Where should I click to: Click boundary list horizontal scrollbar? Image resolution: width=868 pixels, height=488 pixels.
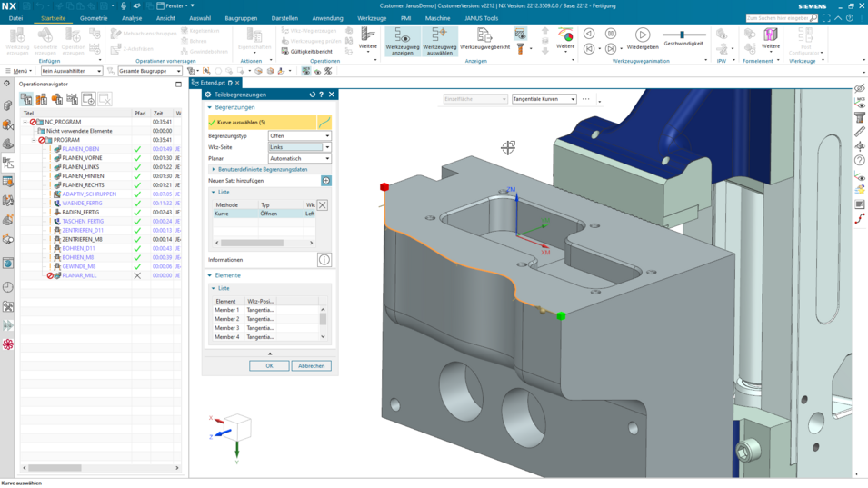[x=253, y=243]
